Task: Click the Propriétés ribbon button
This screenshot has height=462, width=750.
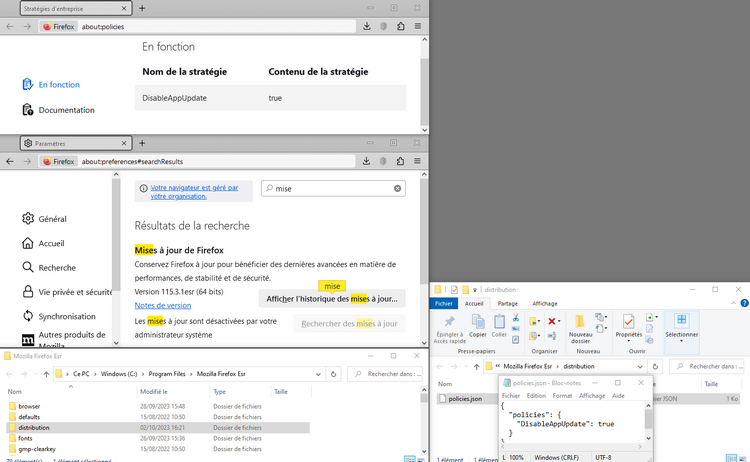Action: (x=629, y=326)
